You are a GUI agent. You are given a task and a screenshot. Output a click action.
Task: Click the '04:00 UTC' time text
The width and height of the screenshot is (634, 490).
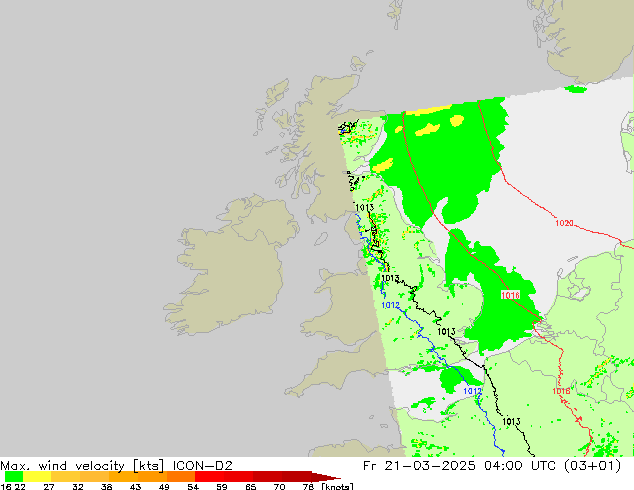pyautogui.click(x=522, y=466)
